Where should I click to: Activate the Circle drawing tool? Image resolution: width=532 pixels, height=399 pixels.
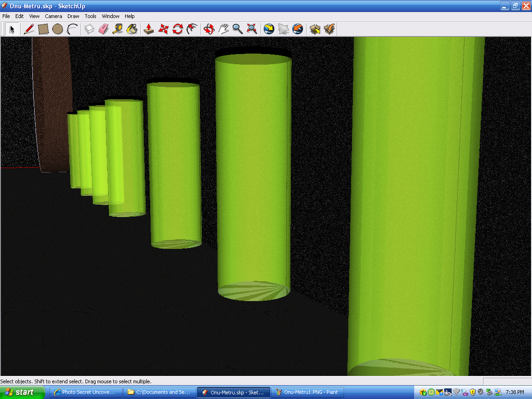click(58, 29)
